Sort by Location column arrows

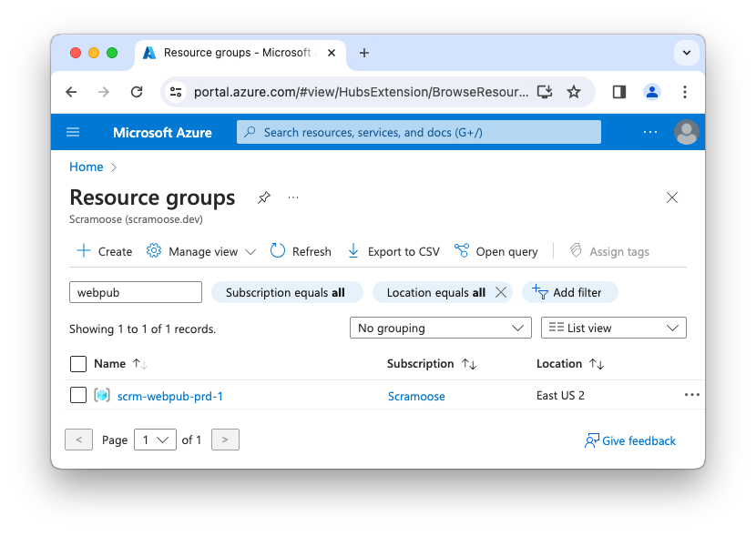point(597,364)
